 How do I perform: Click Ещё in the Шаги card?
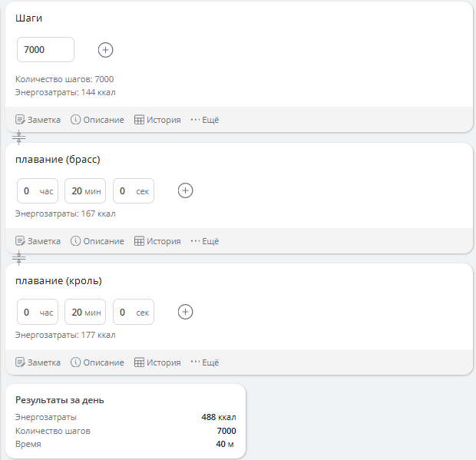coord(205,120)
